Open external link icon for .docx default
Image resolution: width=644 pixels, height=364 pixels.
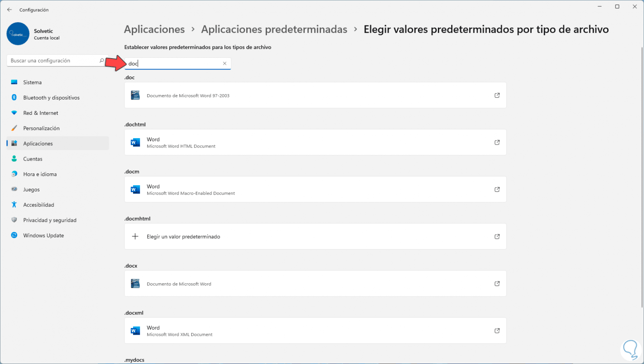click(x=497, y=284)
